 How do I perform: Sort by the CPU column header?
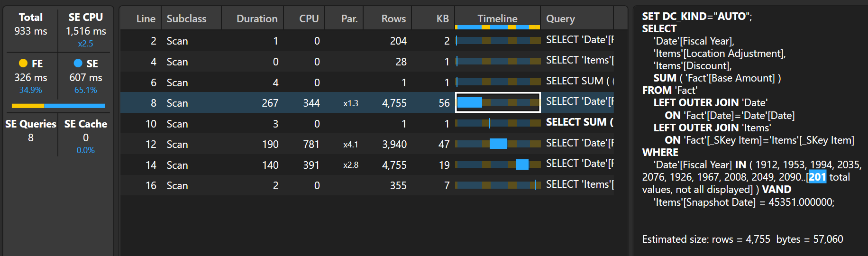pyautogui.click(x=309, y=18)
